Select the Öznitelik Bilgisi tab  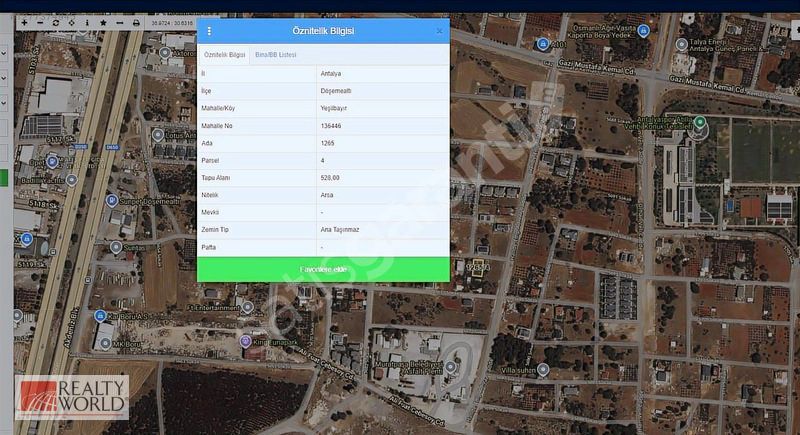pyautogui.click(x=224, y=55)
